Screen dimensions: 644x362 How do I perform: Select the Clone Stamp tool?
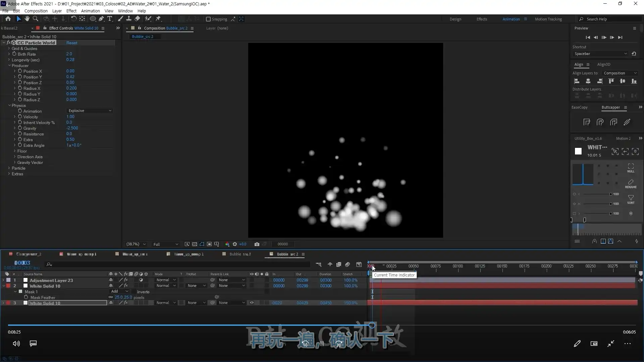pos(129,19)
